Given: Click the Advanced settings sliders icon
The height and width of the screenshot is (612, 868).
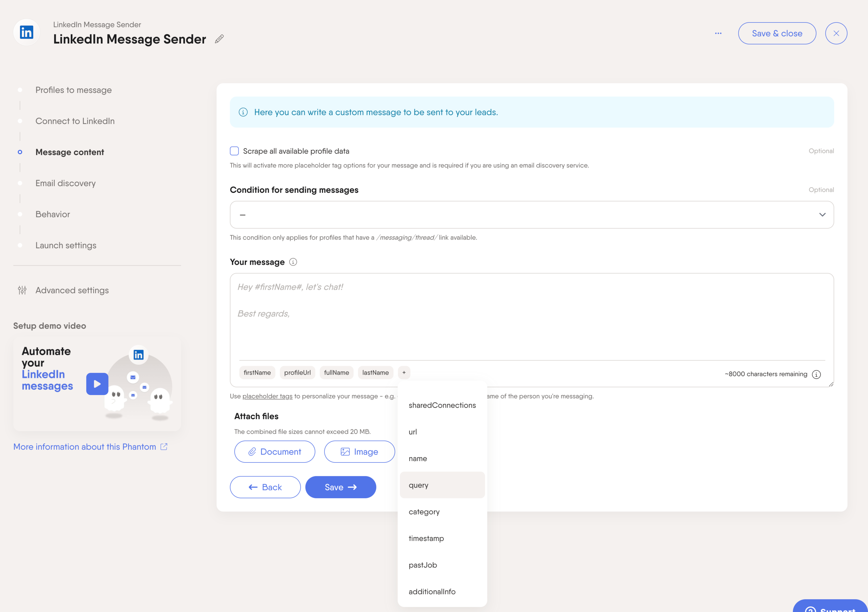Looking at the screenshot, I should point(22,290).
